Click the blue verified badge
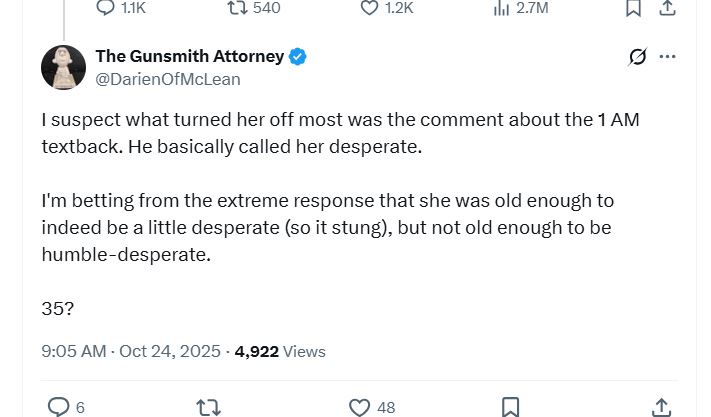711x417 pixels. (298, 57)
